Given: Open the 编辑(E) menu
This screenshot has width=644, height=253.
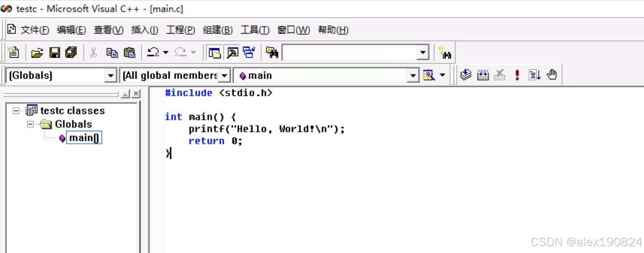Looking at the screenshot, I should point(72,30).
